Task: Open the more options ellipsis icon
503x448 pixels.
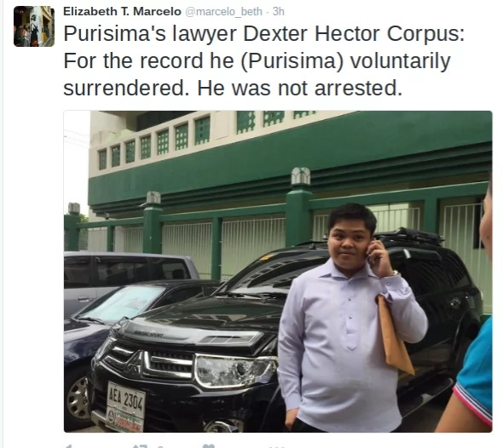Action: coord(278,446)
